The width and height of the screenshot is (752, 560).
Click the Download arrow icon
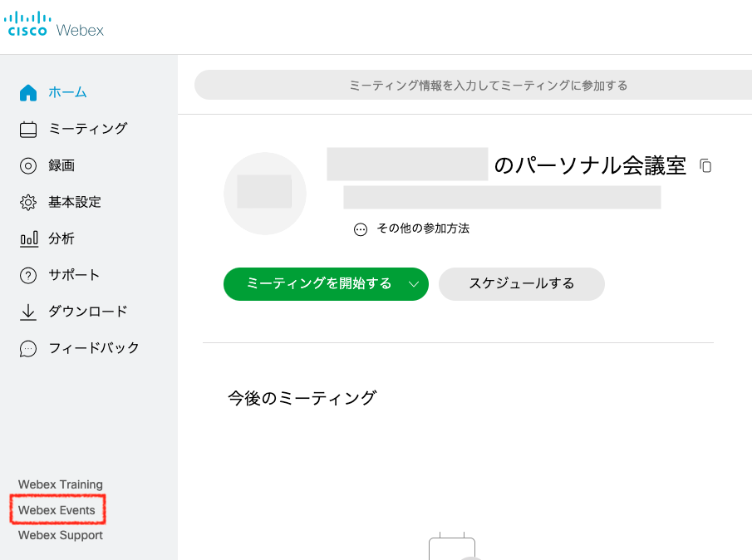click(x=27, y=312)
